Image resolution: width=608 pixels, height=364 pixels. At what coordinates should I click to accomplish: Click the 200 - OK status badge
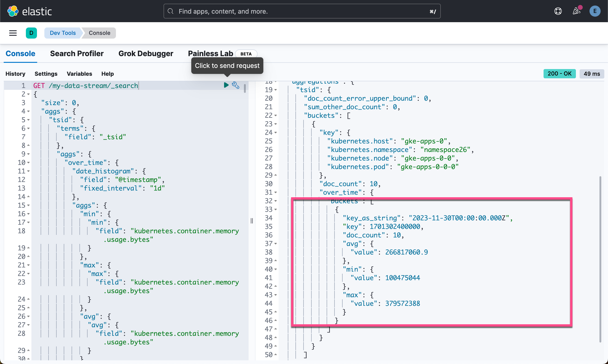click(x=559, y=74)
